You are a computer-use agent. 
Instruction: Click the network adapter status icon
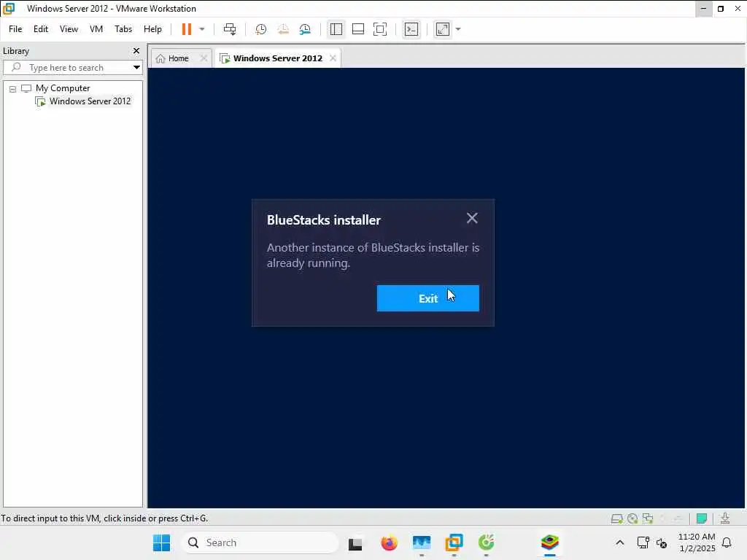point(648,518)
